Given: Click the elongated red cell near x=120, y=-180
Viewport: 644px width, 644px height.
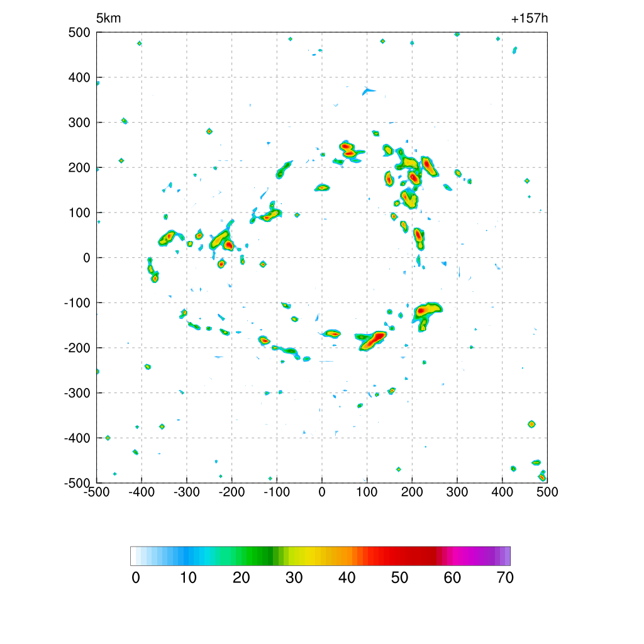Looking at the screenshot, I should tap(373, 340).
